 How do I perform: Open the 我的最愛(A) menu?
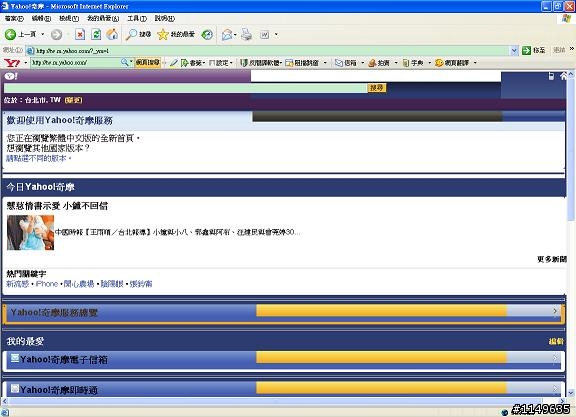click(x=103, y=18)
